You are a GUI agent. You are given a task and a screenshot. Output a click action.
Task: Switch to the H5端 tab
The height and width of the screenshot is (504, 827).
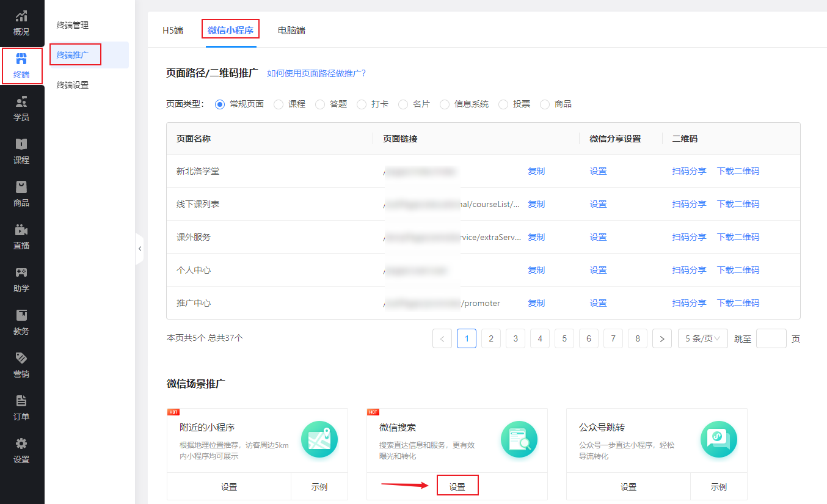[x=173, y=30]
